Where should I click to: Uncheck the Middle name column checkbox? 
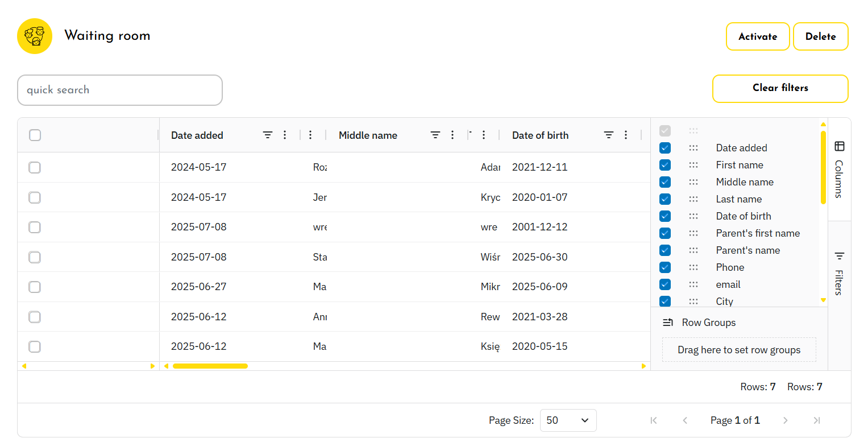pos(665,182)
